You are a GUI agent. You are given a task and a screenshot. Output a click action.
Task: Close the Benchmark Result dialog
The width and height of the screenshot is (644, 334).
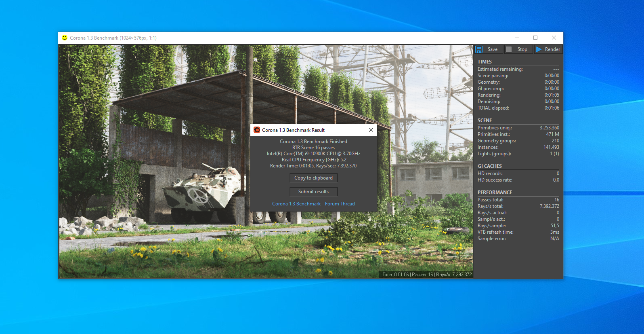pyautogui.click(x=371, y=130)
